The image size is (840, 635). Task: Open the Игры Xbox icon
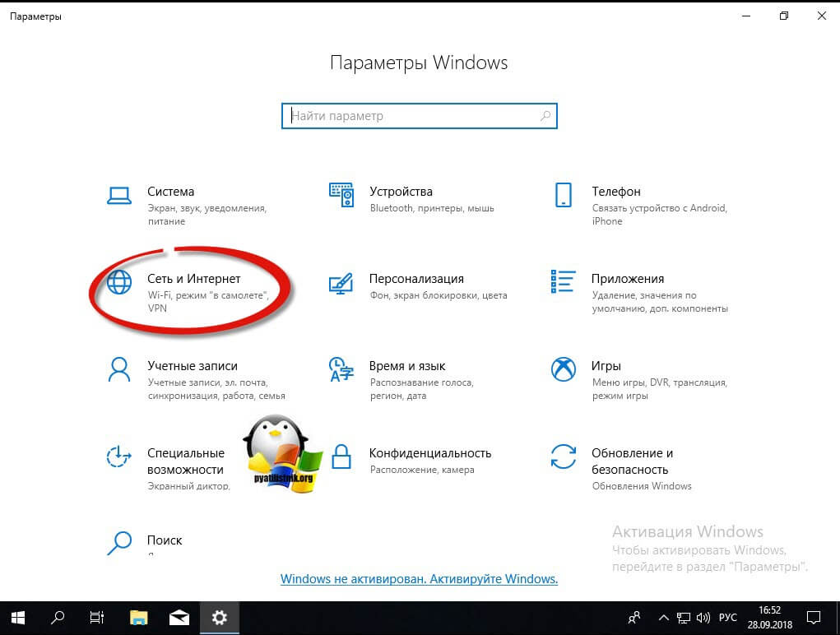point(563,369)
